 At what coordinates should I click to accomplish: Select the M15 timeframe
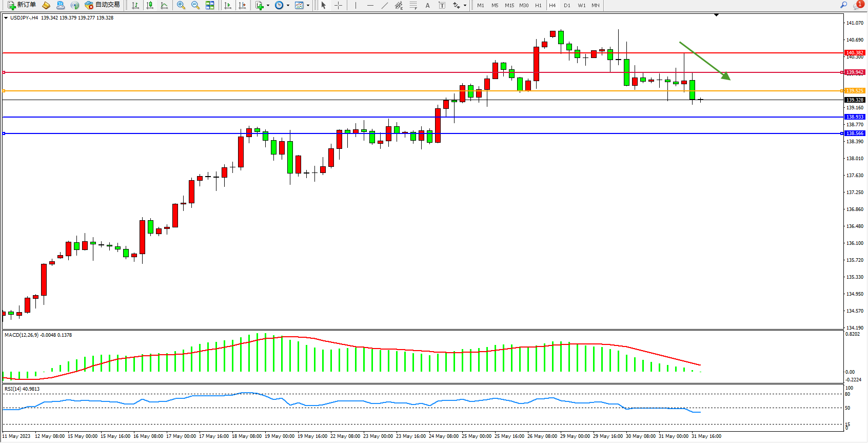[509, 6]
